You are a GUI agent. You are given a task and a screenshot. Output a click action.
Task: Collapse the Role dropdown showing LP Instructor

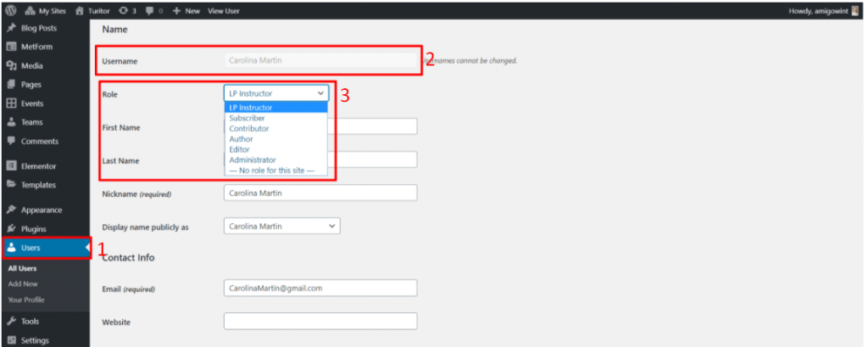[276, 93]
